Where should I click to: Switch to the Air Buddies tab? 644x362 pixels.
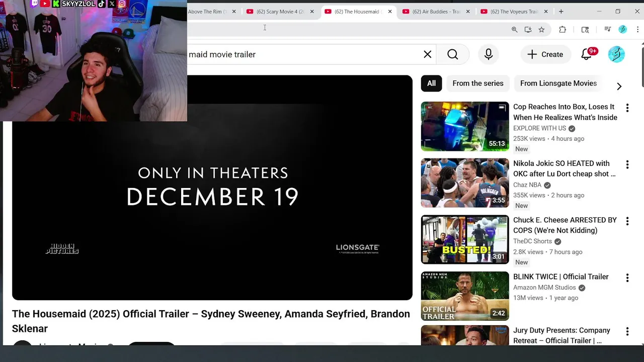click(x=436, y=12)
